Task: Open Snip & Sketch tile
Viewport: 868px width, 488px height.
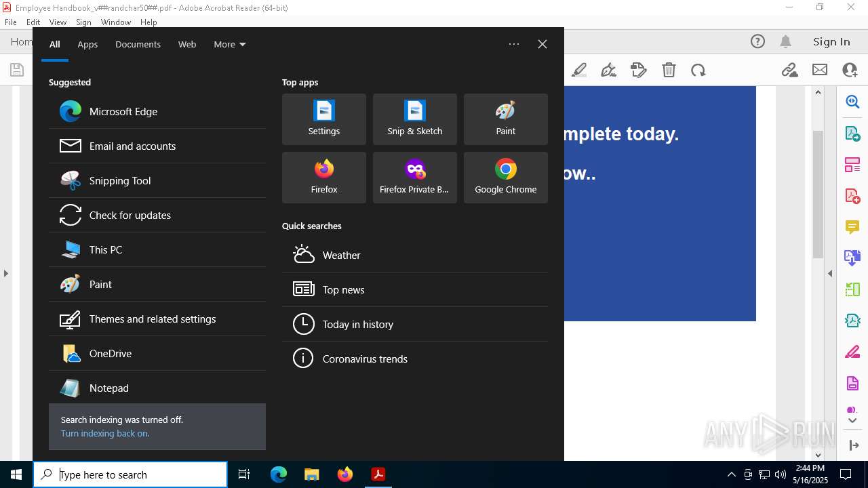Action: click(x=415, y=119)
